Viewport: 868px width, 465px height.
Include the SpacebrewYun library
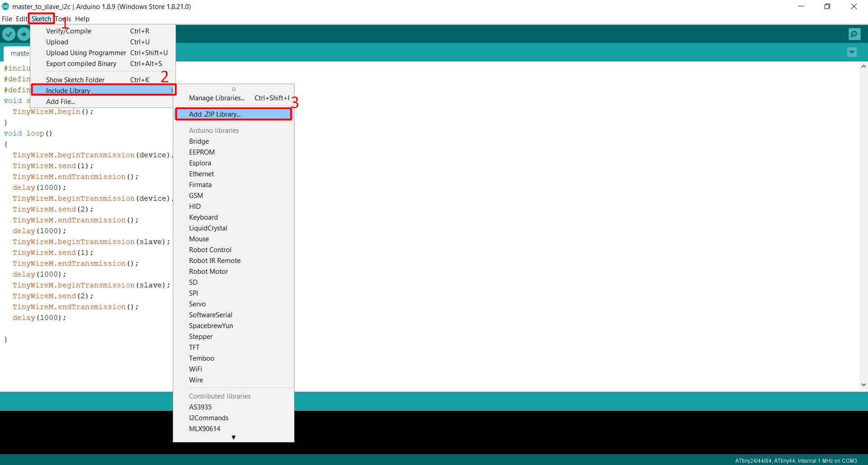tap(233, 326)
